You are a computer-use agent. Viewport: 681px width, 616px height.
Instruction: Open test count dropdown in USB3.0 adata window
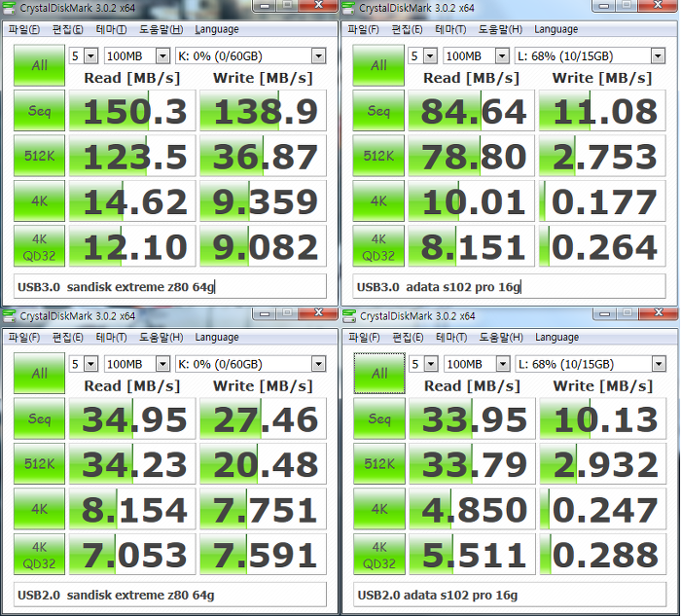(430, 56)
